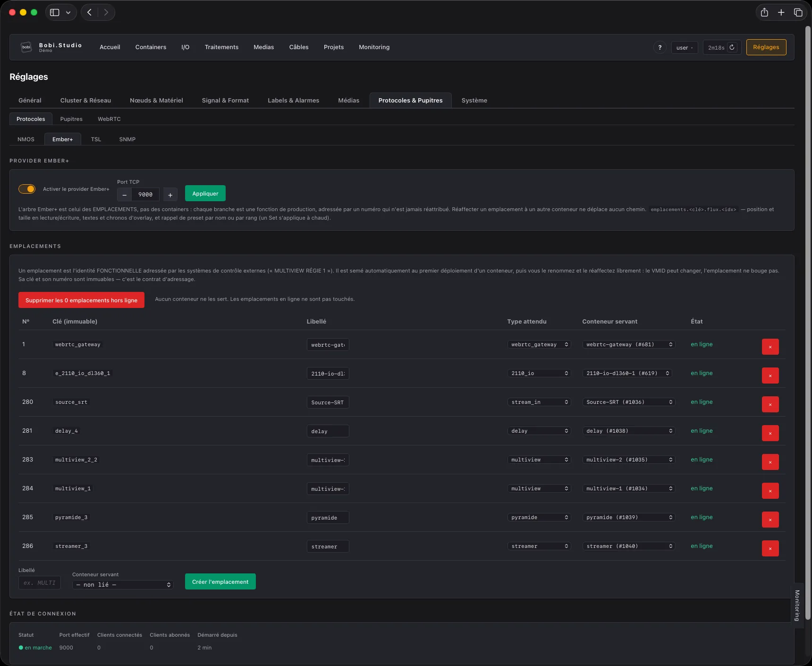812x666 pixels.
Task: Select the TSL protocol tab
Action: click(x=96, y=139)
